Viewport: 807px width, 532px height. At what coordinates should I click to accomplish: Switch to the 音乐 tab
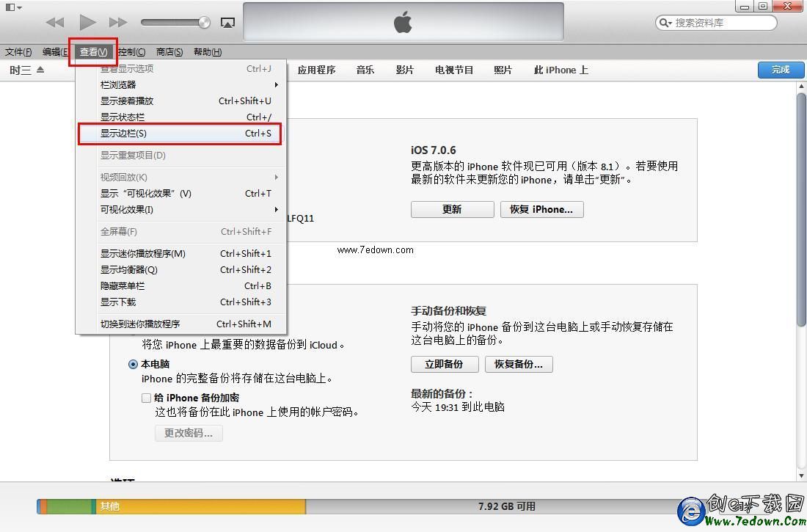[365, 70]
